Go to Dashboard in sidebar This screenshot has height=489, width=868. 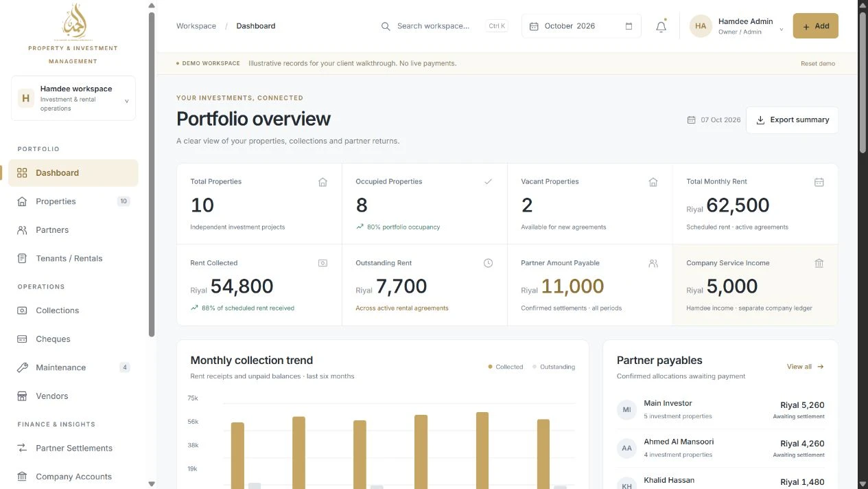[73, 173]
